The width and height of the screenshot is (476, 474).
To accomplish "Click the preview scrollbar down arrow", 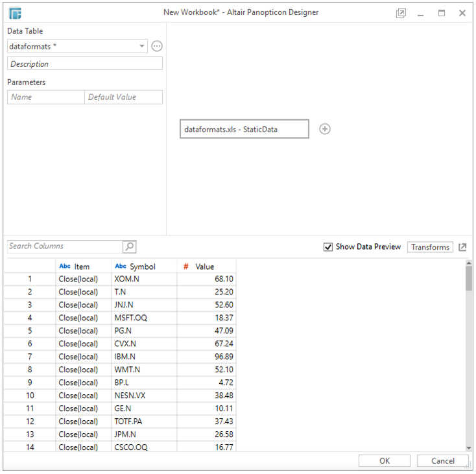I will 469,448.
